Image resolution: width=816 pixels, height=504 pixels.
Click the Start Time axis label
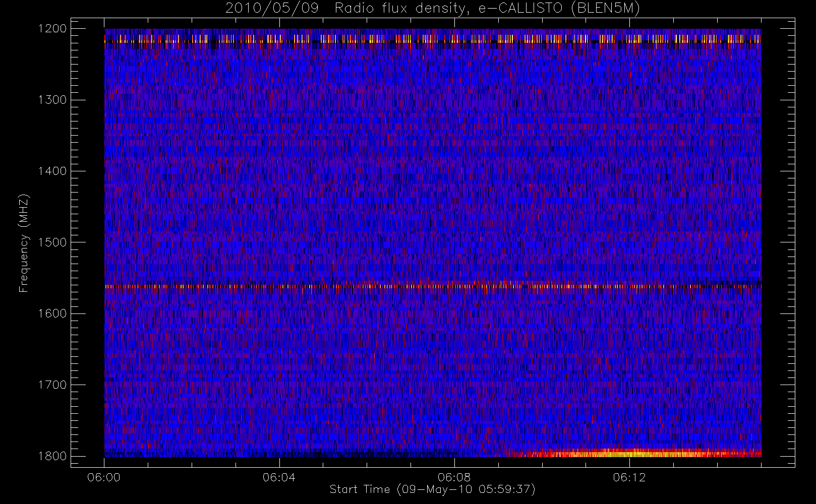click(x=433, y=489)
